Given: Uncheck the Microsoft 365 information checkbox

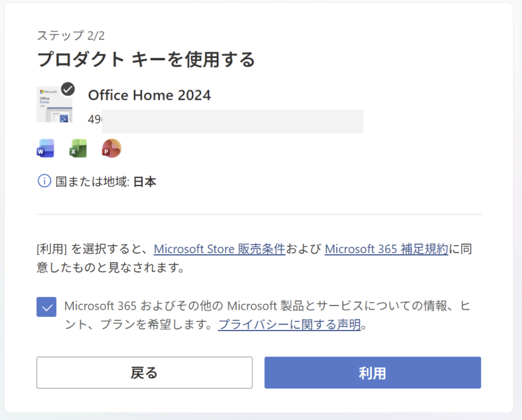Looking at the screenshot, I should click(46, 307).
